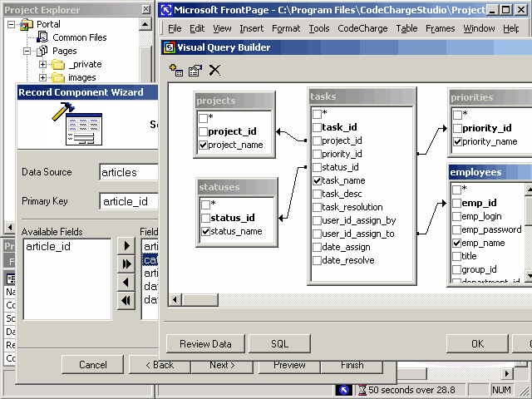
Task: Click the NUM indicator in status bar
Action: tap(501, 390)
